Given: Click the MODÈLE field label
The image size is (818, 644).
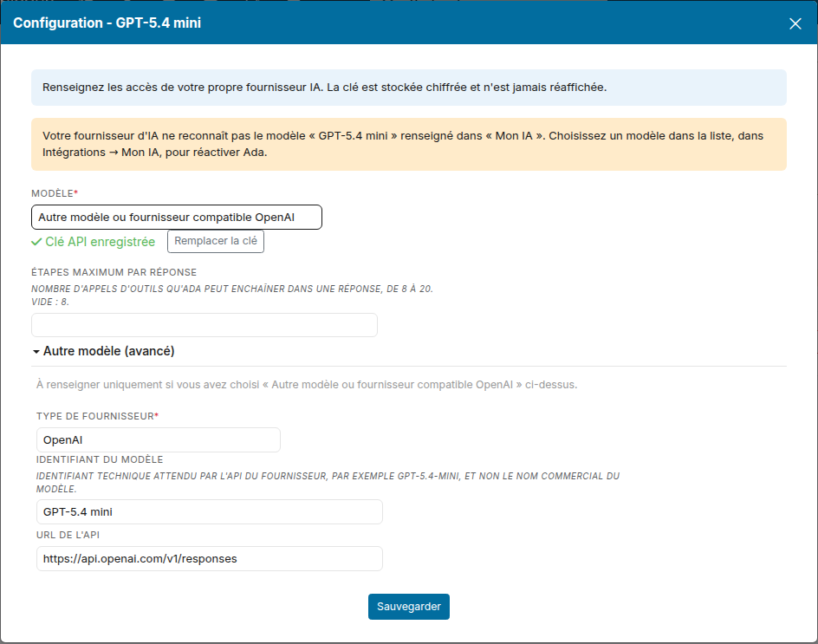Looking at the screenshot, I should click(55, 193).
